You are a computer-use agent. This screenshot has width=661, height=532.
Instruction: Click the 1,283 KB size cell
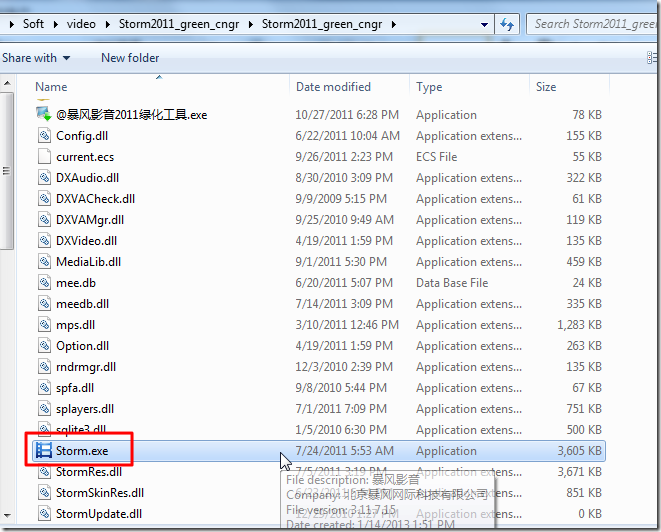tap(579, 325)
